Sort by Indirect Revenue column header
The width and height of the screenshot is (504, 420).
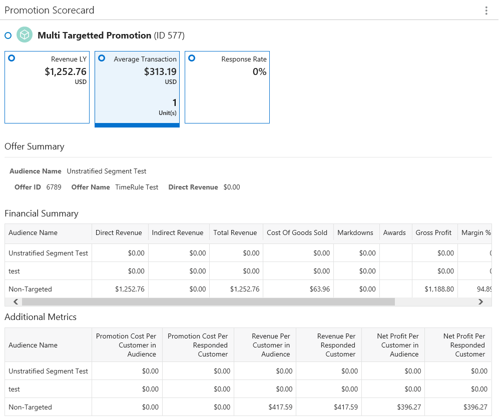click(x=178, y=233)
